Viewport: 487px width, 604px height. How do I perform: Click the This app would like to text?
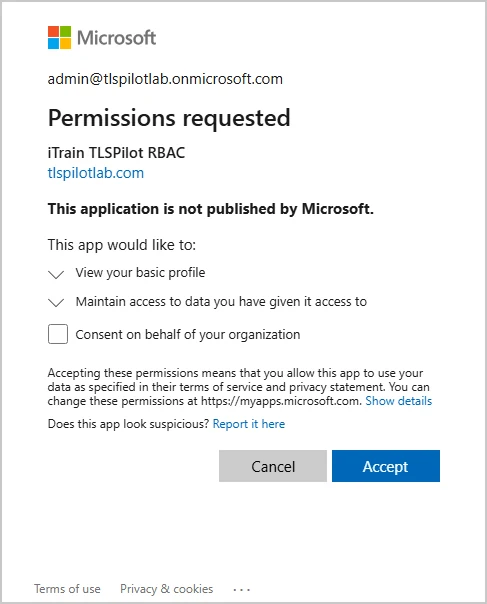coord(122,245)
